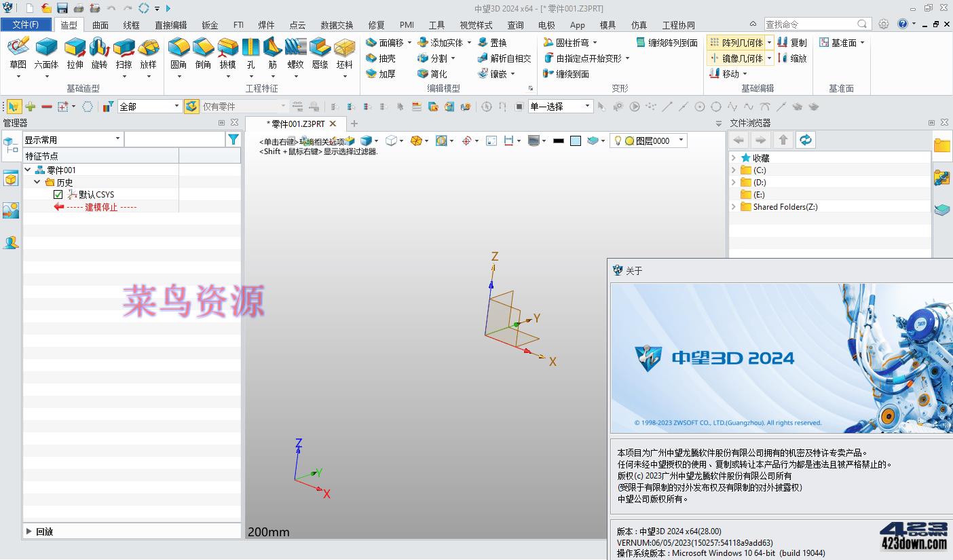Open the 孔 (Hole) tool

pyautogui.click(x=251, y=54)
